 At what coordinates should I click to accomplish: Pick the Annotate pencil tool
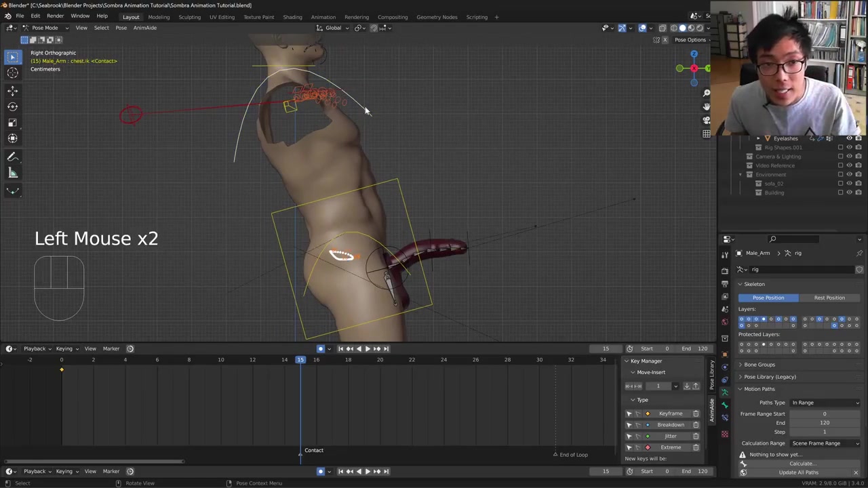tap(12, 157)
